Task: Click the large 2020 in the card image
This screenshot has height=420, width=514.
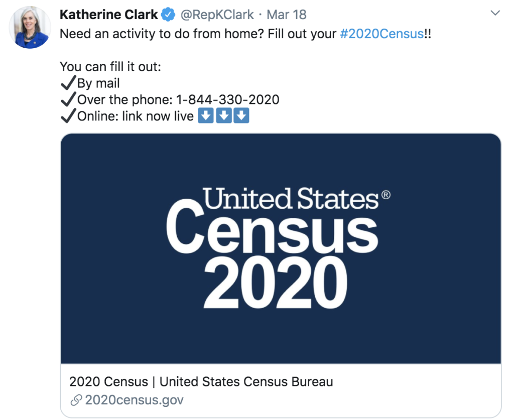Action: pyautogui.click(x=275, y=284)
